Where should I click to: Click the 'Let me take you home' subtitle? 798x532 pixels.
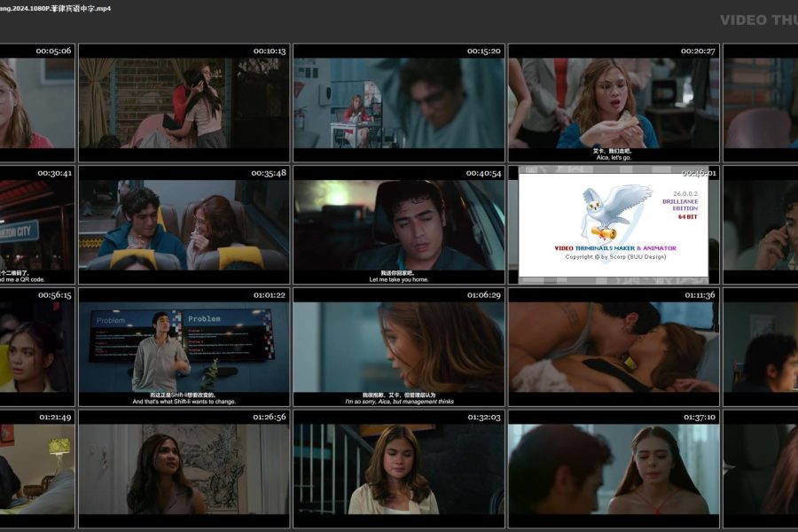pyautogui.click(x=398, y=279)
